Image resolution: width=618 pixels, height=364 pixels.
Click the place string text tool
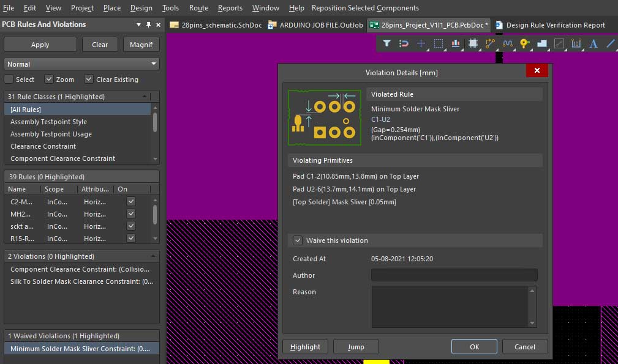pyautogui.click(x=593, y=43)
